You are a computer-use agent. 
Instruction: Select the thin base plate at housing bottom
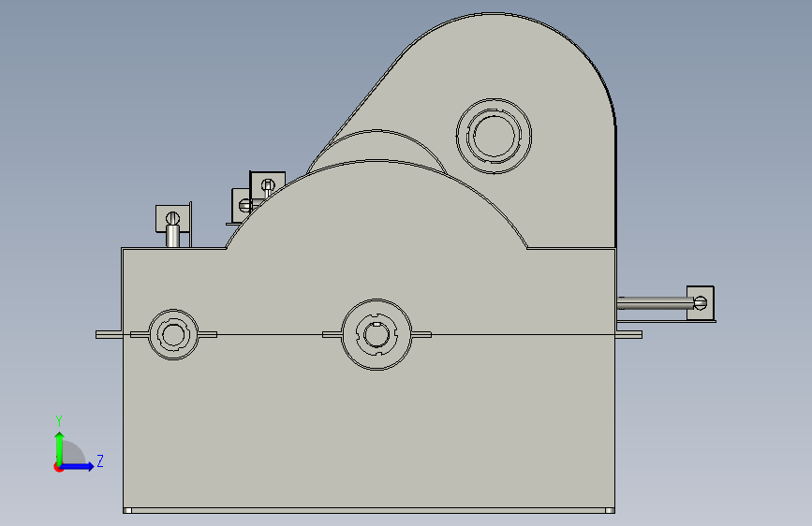click(369, 510)
